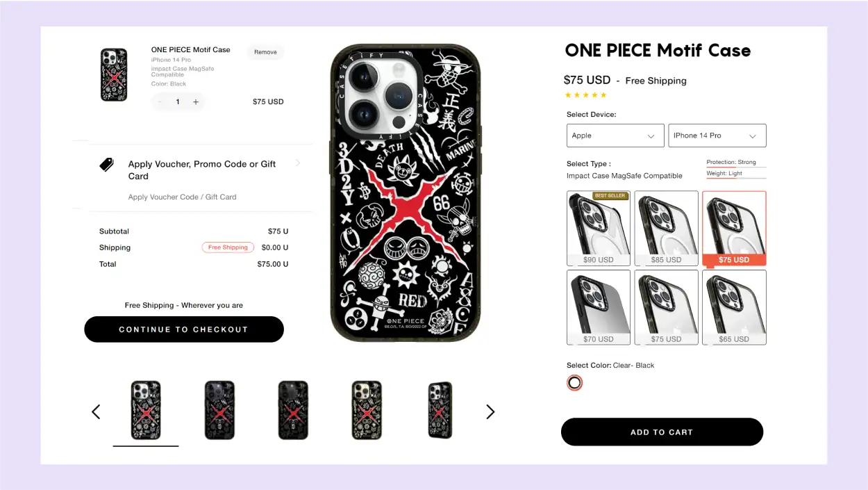Select the $90 USD best seller case type

tap(598, 228)
